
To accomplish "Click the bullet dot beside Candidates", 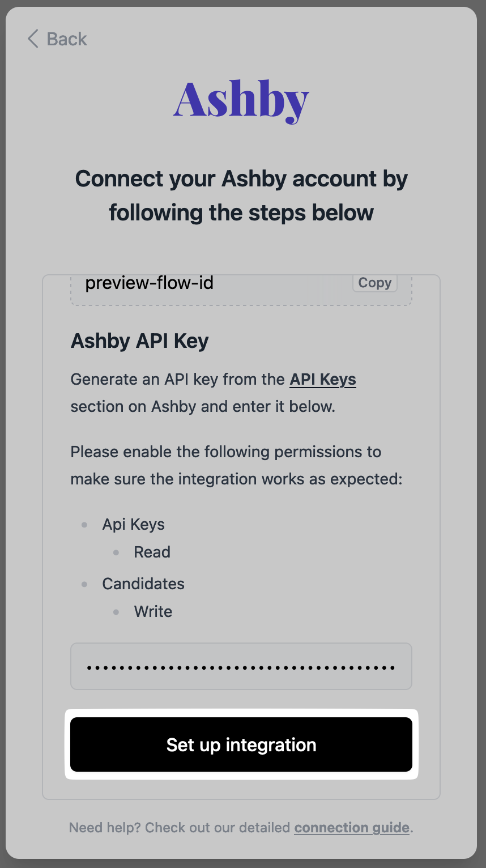I will (84, 584).
